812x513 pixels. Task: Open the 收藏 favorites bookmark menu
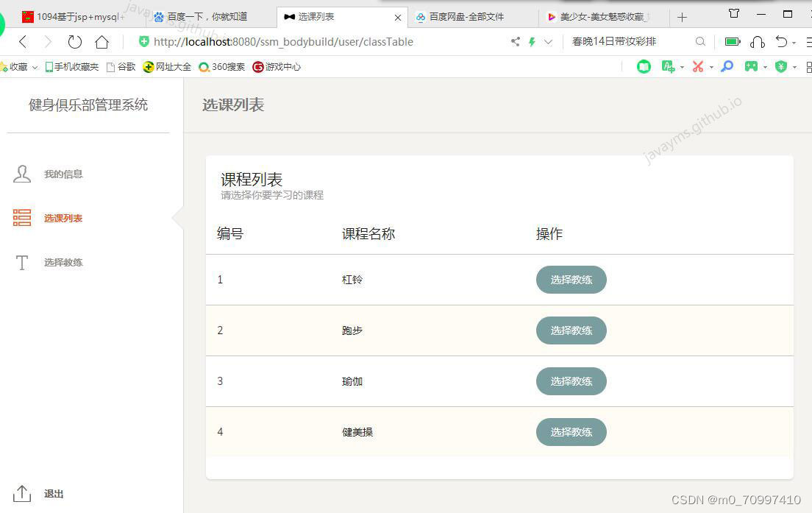tap(19, 67)
